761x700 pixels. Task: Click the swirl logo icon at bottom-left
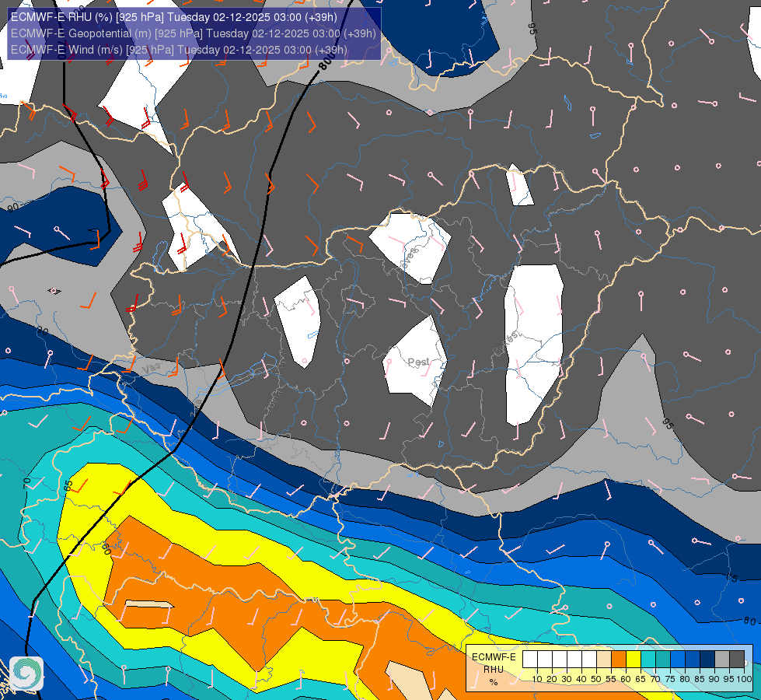coord(26,674)
